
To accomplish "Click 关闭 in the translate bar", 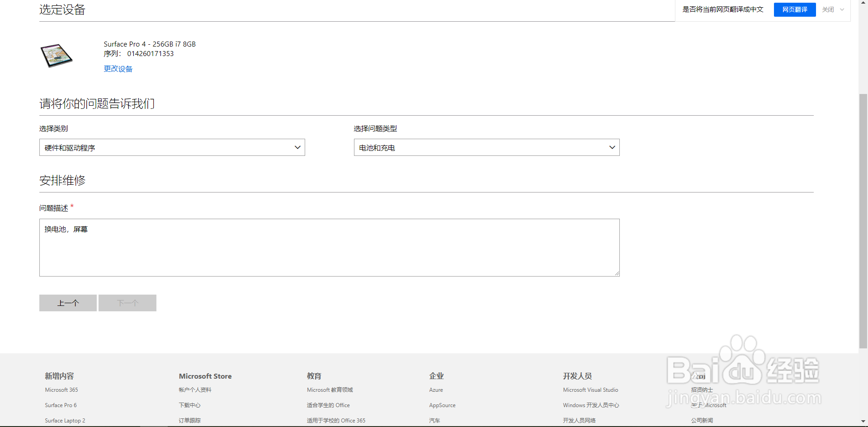I will point(828,9).
